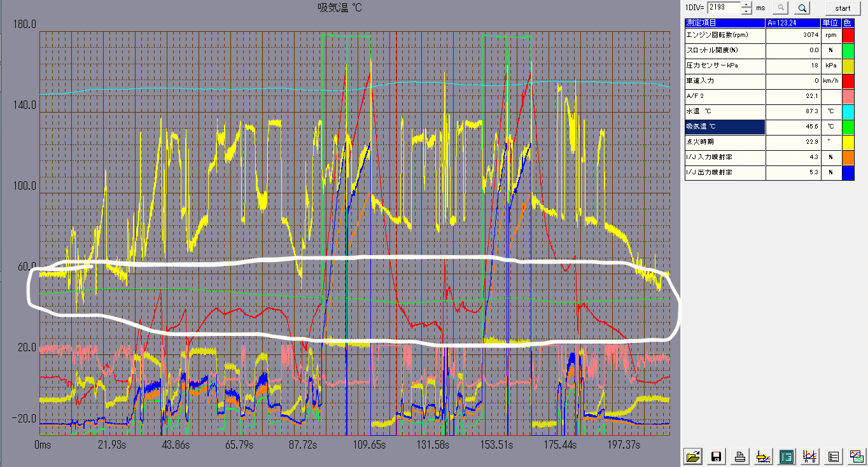Image resolution: width=868 pixels, height=467 pixels.
Task: Click the grayed-out zoom magnifier icon
Action: click(780, 8)
